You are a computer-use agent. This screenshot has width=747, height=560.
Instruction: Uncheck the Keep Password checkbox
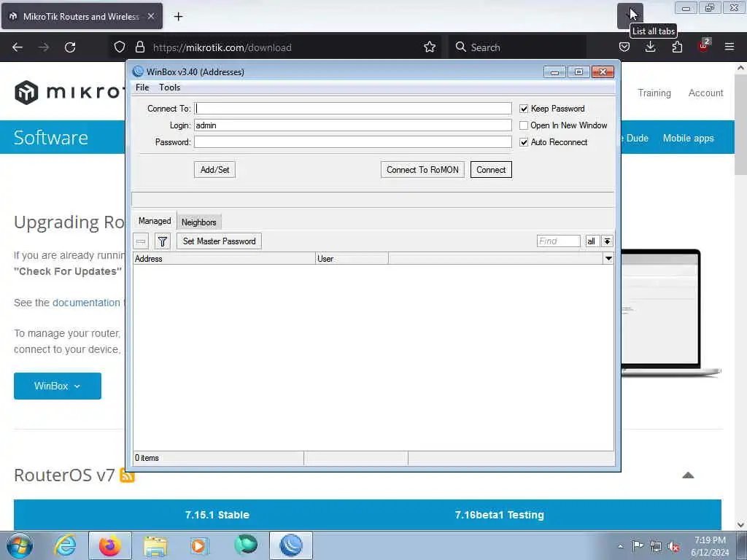pyautogui.click(x=524, y=109)
